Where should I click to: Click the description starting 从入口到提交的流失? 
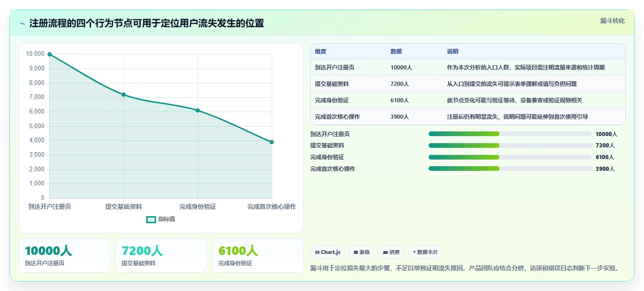click(512, 84)
